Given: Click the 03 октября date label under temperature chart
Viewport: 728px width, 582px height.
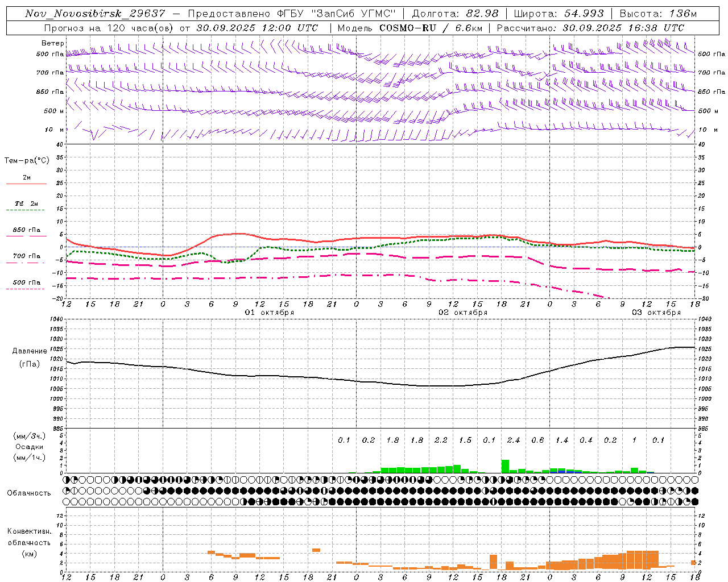Looking at the screenshot, I should coord(656,312).
